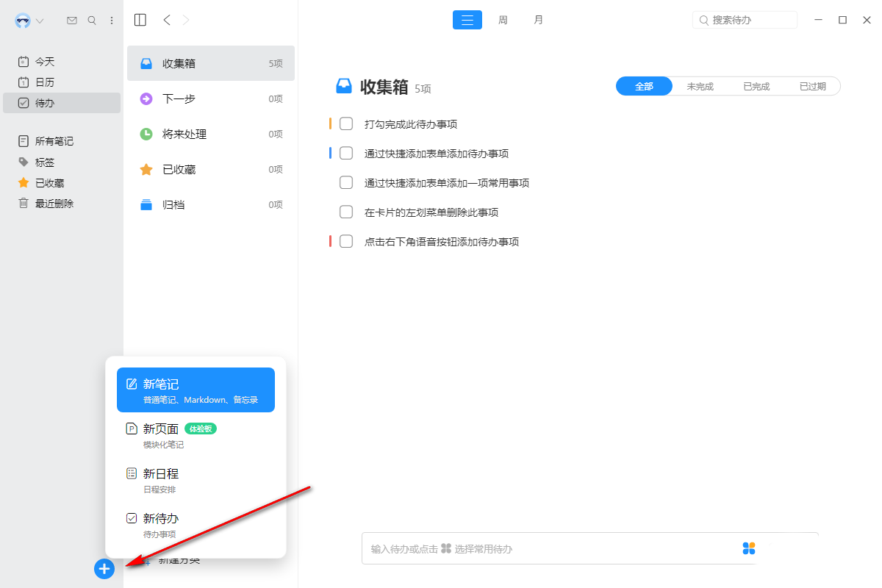This screenshot has width=882, height=588.
Task: Click the large 收集箱 header icon
Action: [344, 86]
